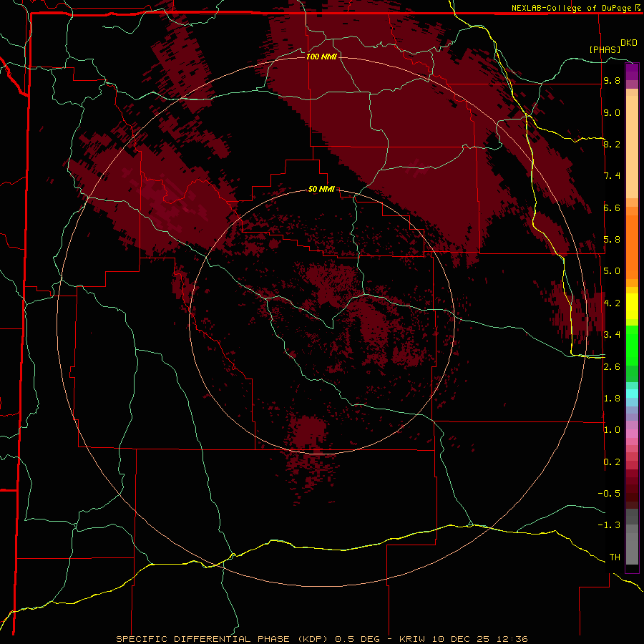Viewport: 644px width, 644px height.
Task: Click the TH threshold label on the scale
Action: pos(615,557)
